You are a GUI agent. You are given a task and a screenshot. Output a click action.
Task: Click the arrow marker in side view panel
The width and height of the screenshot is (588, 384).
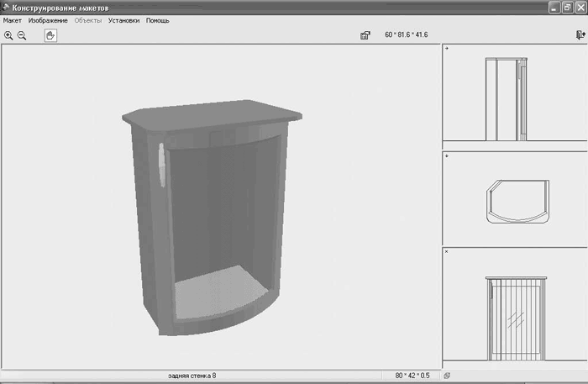[447, 49]
